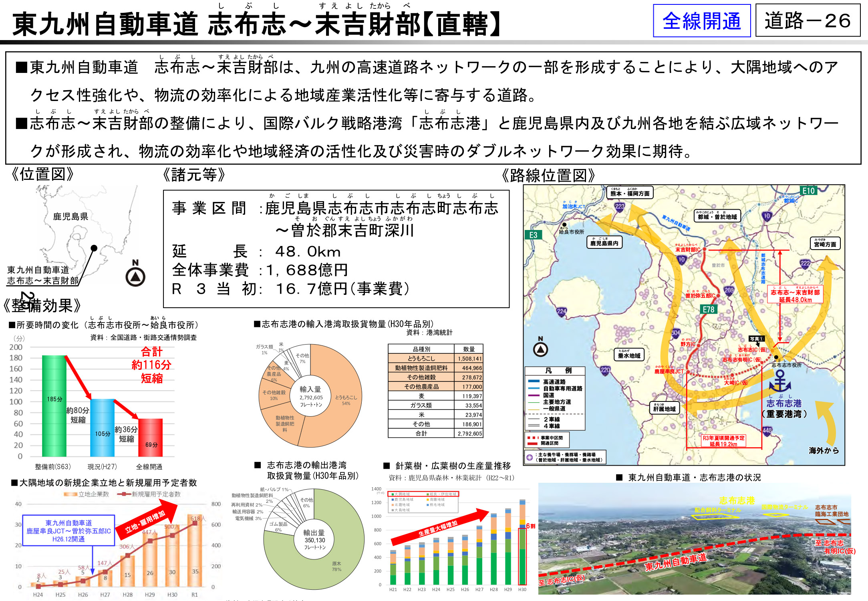The width and height of the screenshot is (868, 601).
Task: Click the north arrow compass in the 位置図 inset
Action: pos(136,276)
